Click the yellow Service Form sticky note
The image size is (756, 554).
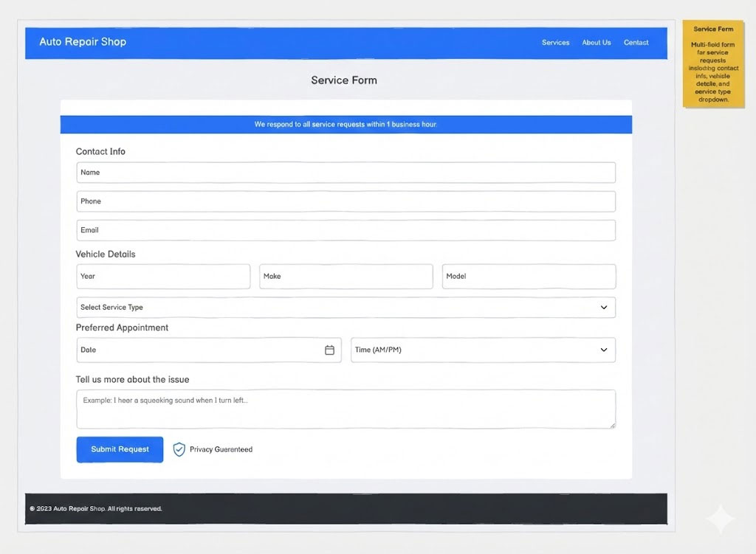point(713,63)
